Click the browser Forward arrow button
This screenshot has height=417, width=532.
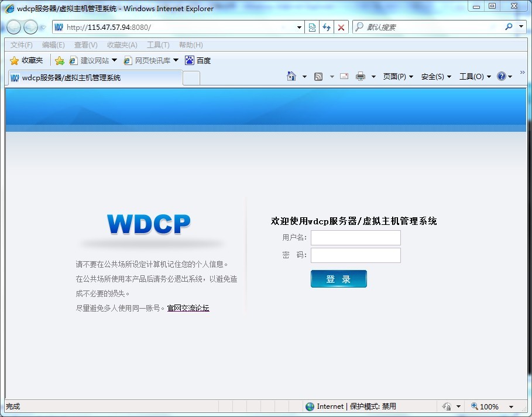click(30, 27)
